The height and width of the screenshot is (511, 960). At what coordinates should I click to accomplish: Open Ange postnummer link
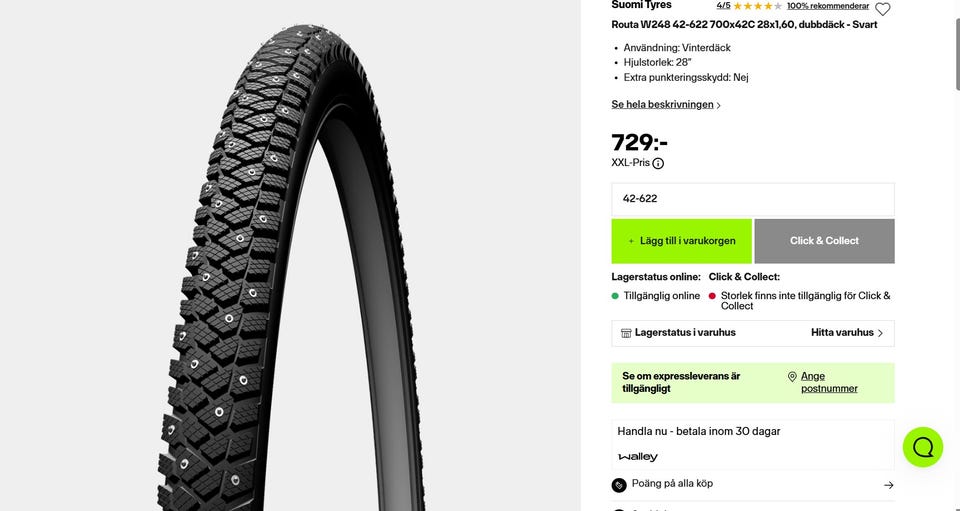(x=829, y=382)
